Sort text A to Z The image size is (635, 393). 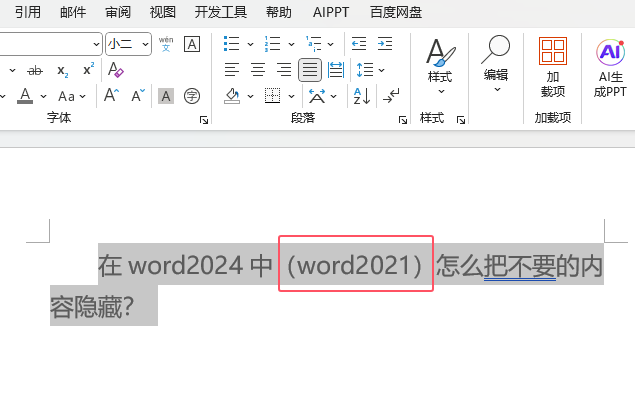pos(362,96)
